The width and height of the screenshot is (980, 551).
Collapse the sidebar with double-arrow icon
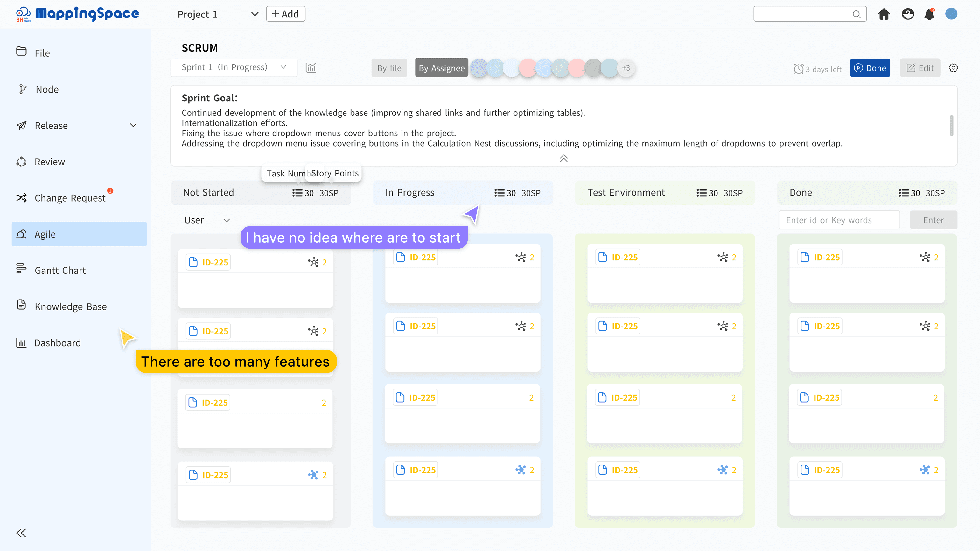coord(21,533)
